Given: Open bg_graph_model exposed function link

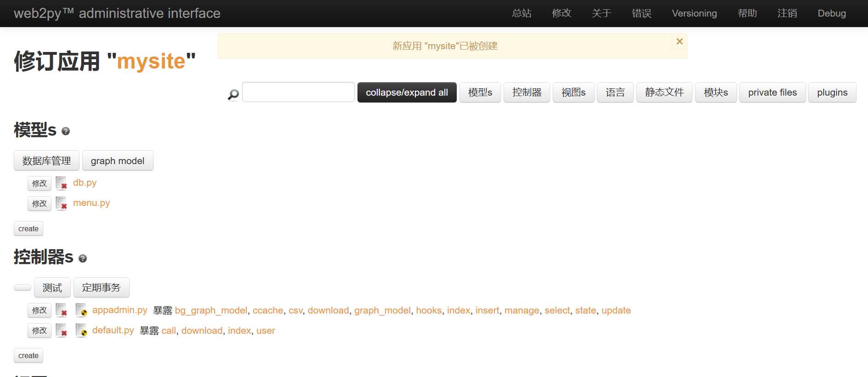Looking at the screenshot, I should (x=211, y=310).
